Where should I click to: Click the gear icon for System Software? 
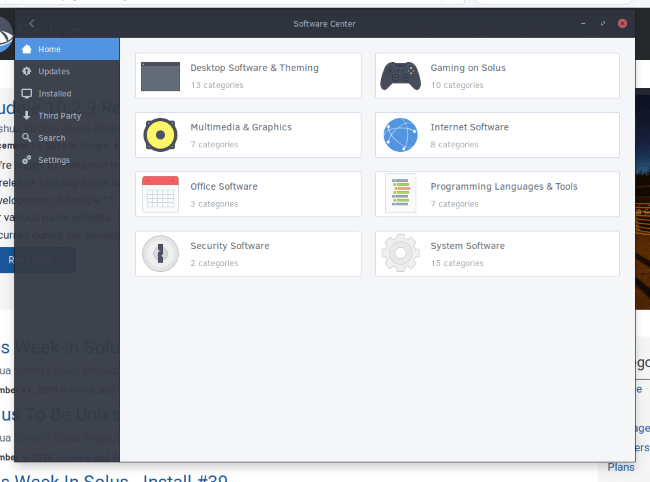pos(400,253)
